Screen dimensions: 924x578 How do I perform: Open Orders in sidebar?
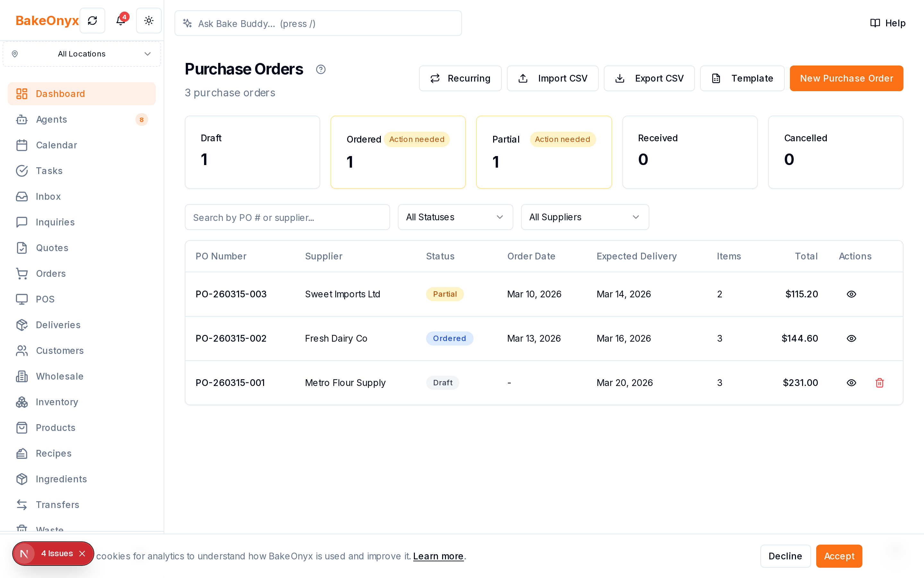[x=82, y=273]
